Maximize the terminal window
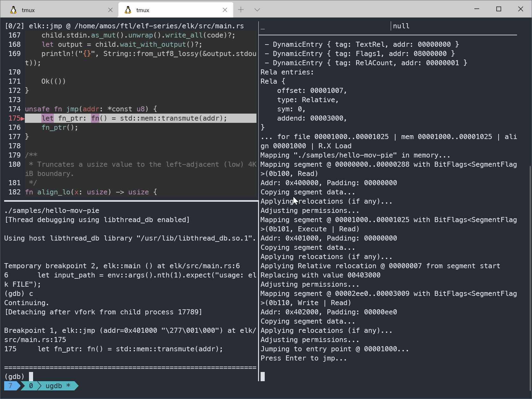The image size is (532, 399). (499, 9)
